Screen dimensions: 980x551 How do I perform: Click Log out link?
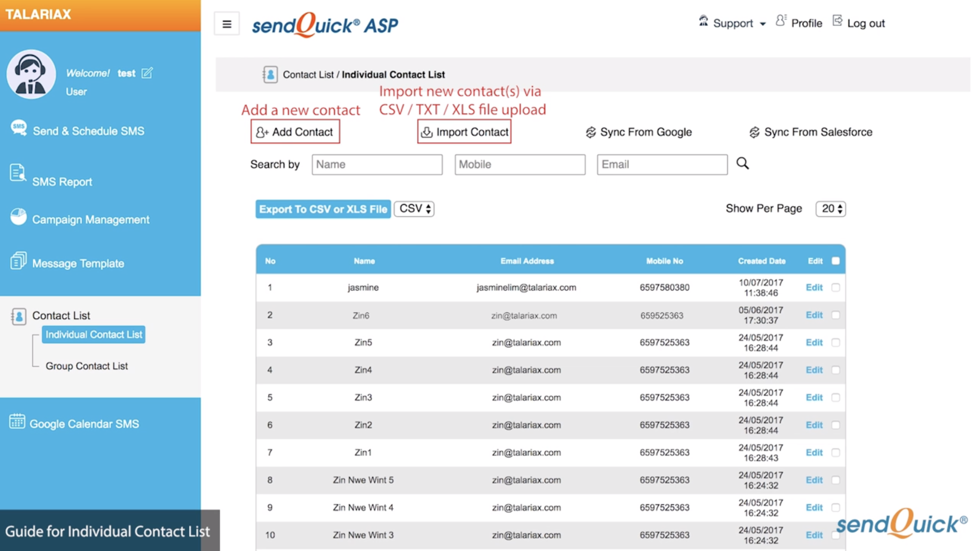866,23
